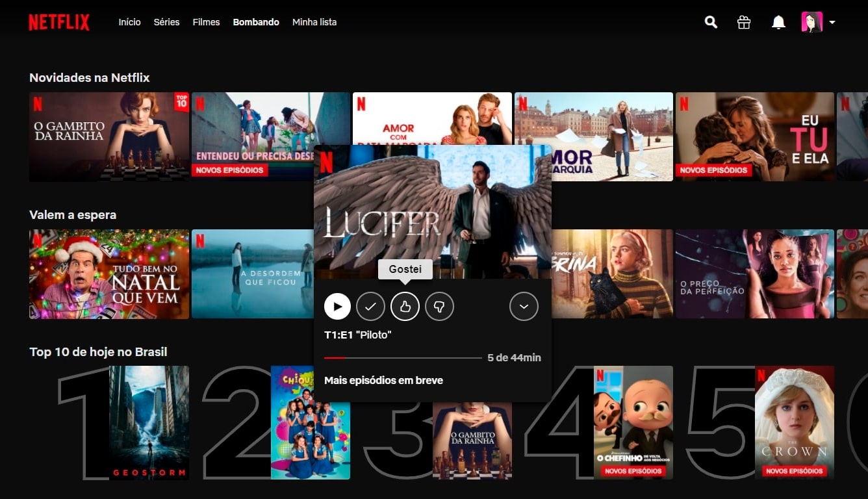
Task: Open Geostorm poster ranked number one
Action: click(x=149, y=422)
